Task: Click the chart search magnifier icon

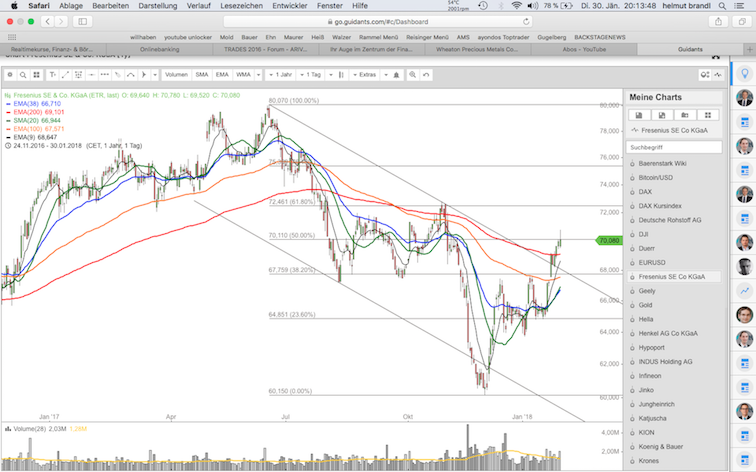Action: click(23, 75)
